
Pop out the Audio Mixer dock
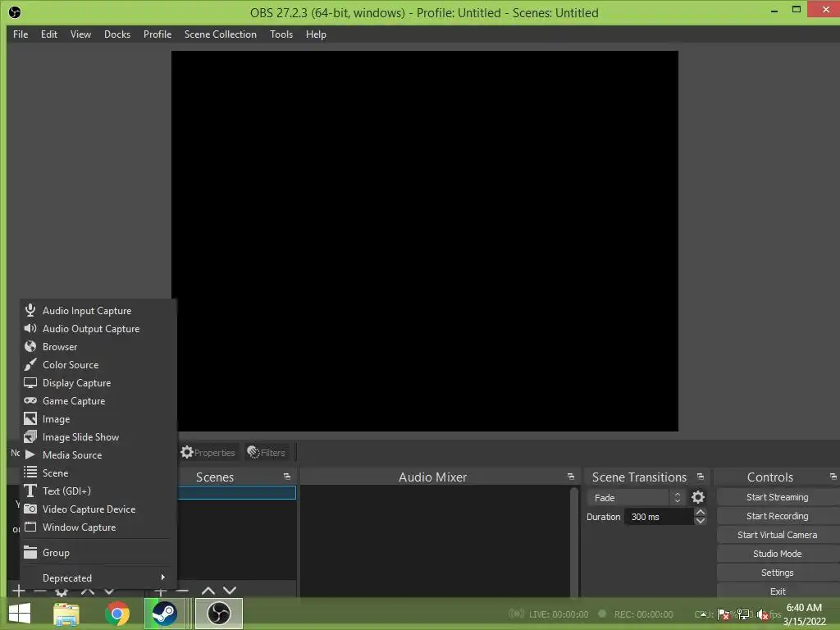(571, 477)
